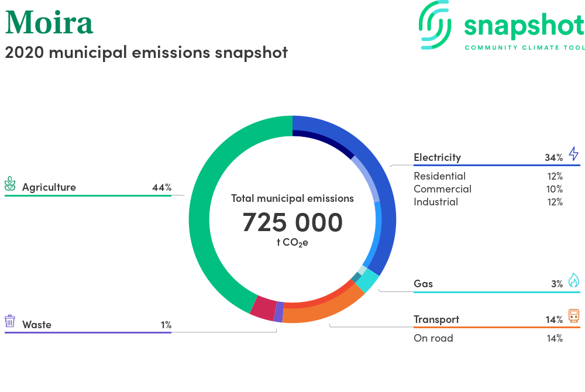Screen dimensions: 585x392
Task: Click the Transport category heading
Action: [436, 319]
